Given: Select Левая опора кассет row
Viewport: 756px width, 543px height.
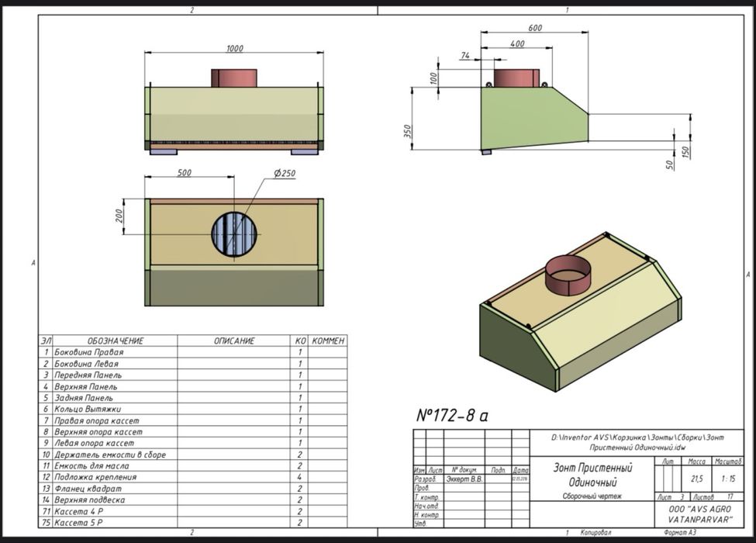Looking at the screenshot, I should pyautogui.click(x=193, y=443).
